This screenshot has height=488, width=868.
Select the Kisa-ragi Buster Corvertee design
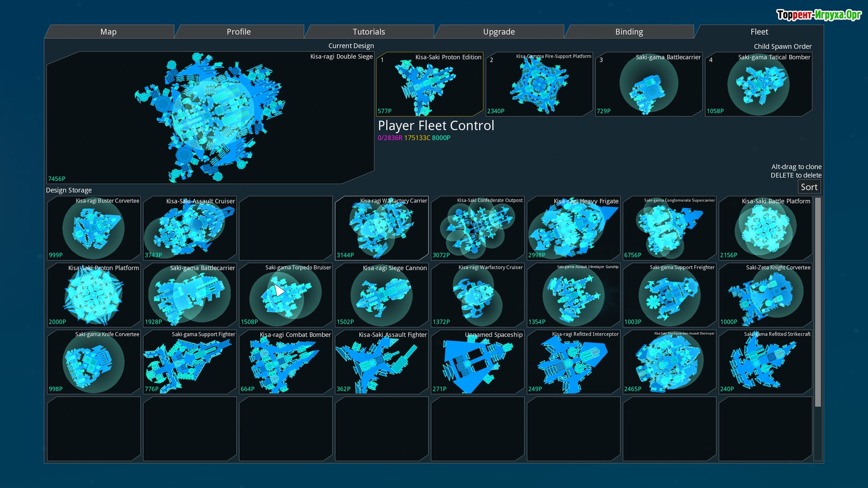tap(94, 228)
